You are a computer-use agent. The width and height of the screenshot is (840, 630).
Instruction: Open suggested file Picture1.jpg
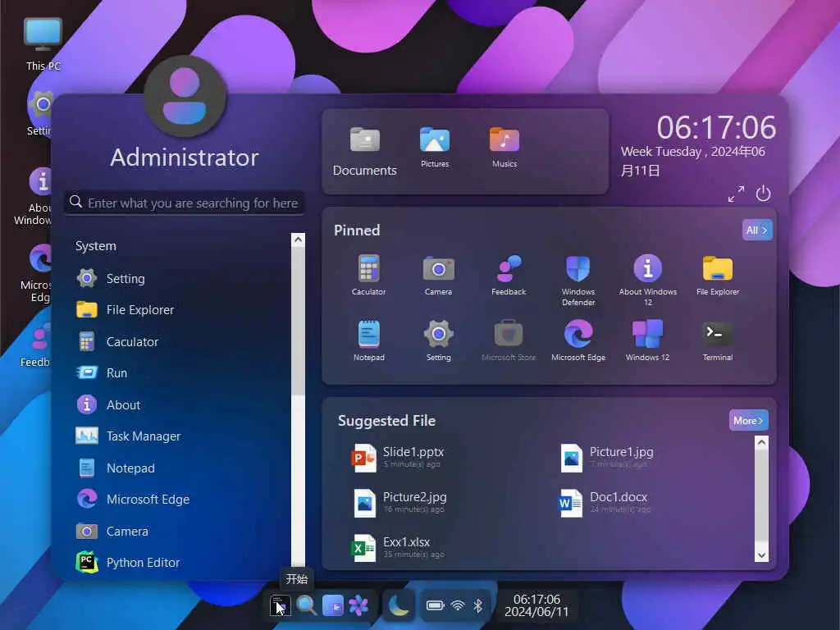point(607,458)
